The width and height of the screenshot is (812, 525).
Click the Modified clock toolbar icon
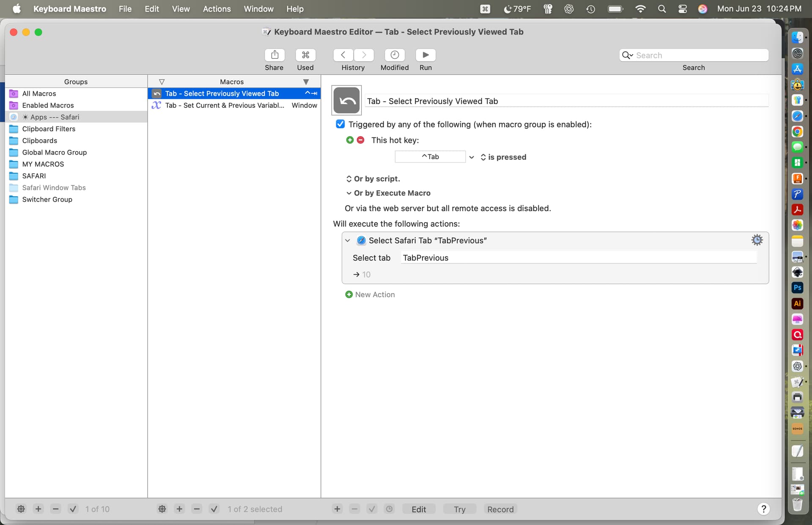(x=395, y=55)
